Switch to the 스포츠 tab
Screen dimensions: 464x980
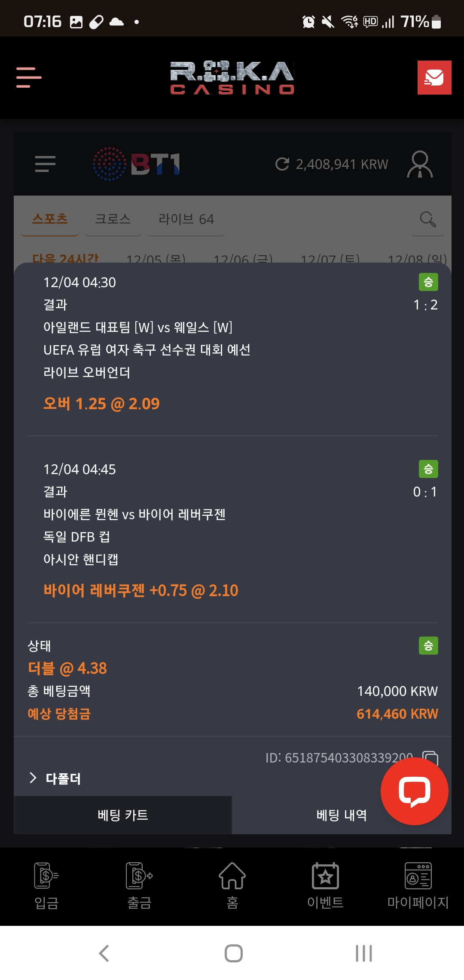click(50, 219)
